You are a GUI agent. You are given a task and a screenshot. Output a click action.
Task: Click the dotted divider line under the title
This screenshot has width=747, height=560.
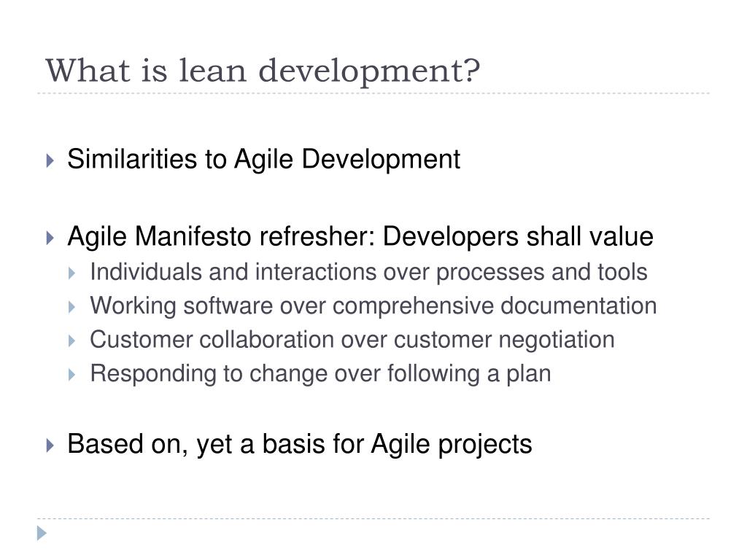(x=373, y=93)
